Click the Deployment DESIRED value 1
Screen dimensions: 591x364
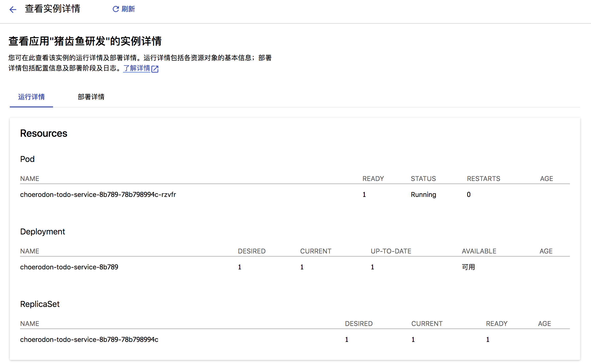[x=240, y=267]
